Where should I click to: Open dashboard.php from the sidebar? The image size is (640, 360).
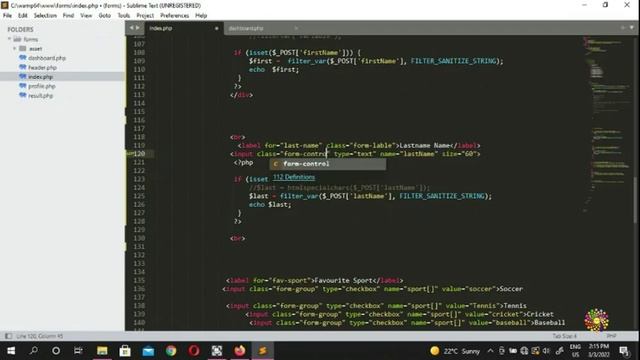(47, 58)
